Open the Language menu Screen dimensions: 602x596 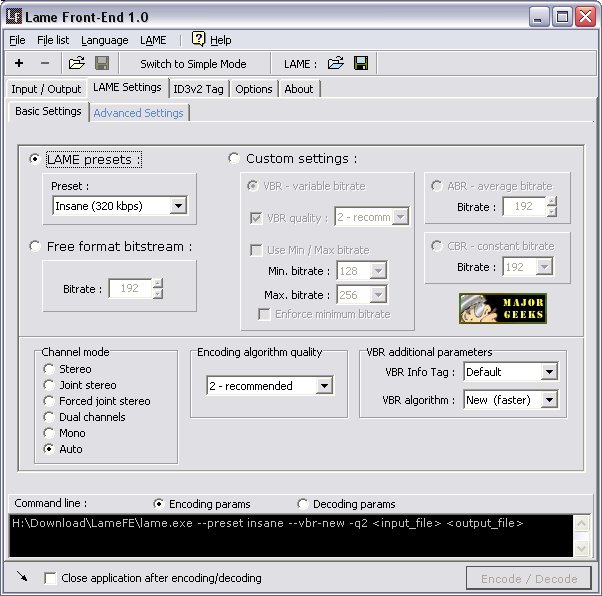coord(104,40)
